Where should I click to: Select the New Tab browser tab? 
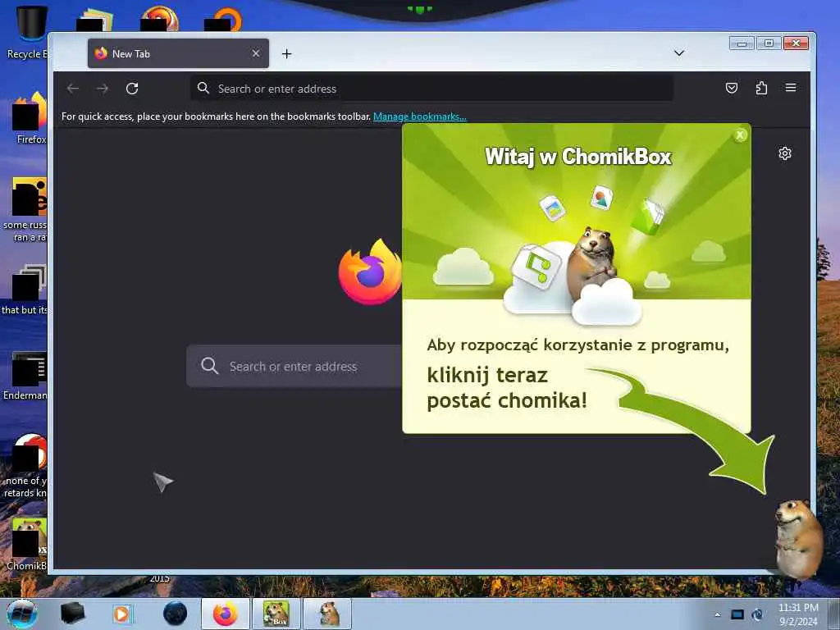[x=178, y=53]
